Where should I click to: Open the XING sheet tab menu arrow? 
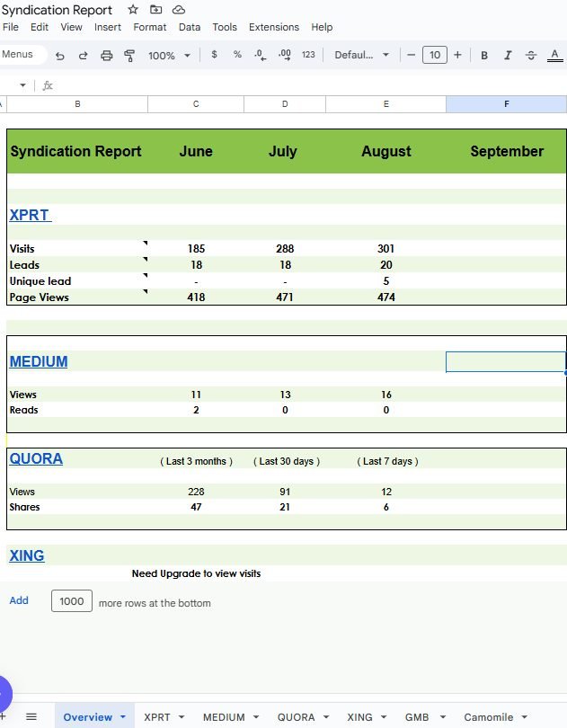(384, 717)
